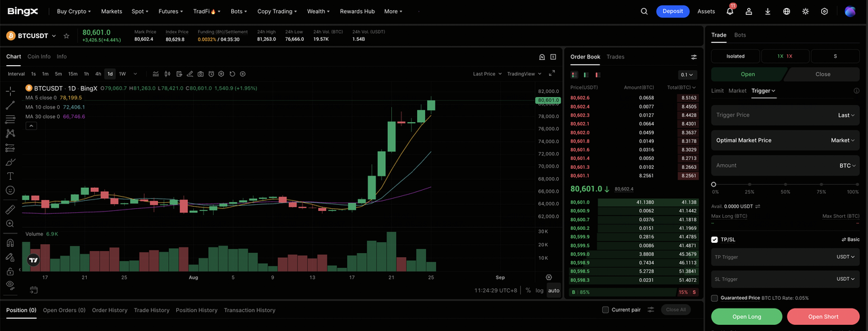Open the Copy Trading menu
Viewport: 868px width, 331px height.
pos(277,12)
